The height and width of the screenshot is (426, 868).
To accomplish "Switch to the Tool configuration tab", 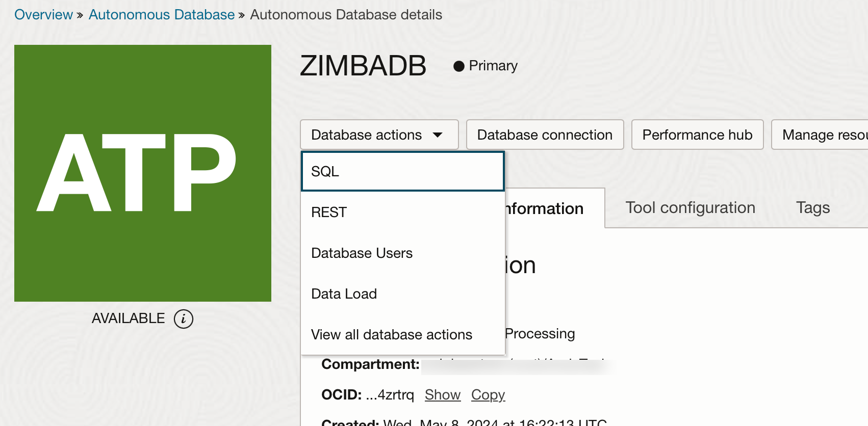I will tap(690, 208).
